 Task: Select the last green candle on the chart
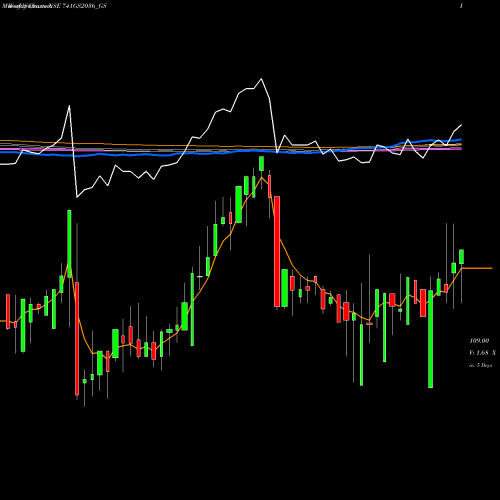tap(462, 256)
